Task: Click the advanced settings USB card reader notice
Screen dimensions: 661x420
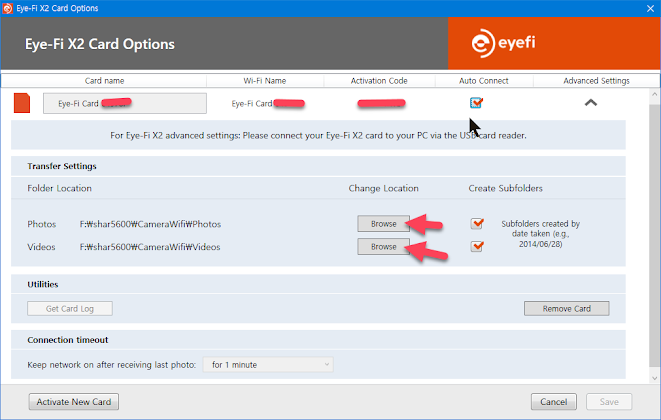Action: point(318,135)
